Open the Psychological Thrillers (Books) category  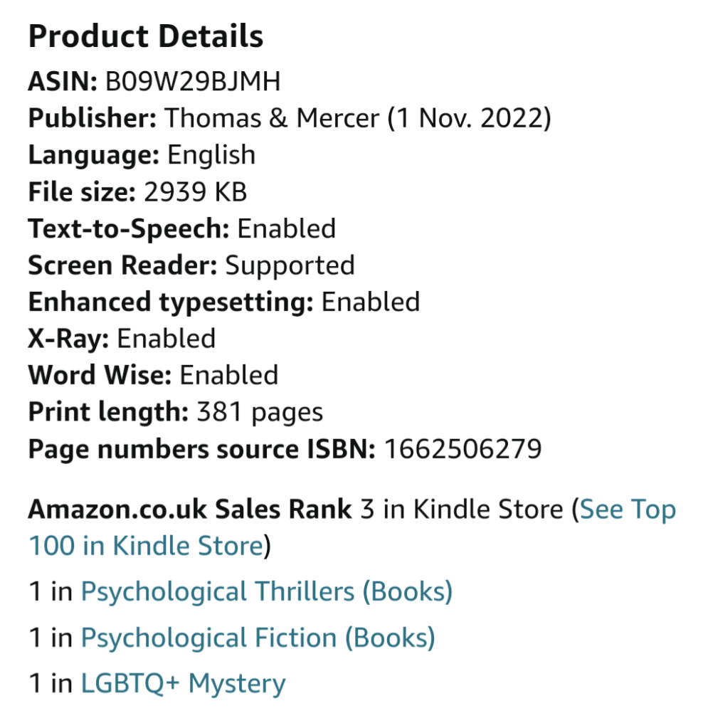[x=266, y=591]
